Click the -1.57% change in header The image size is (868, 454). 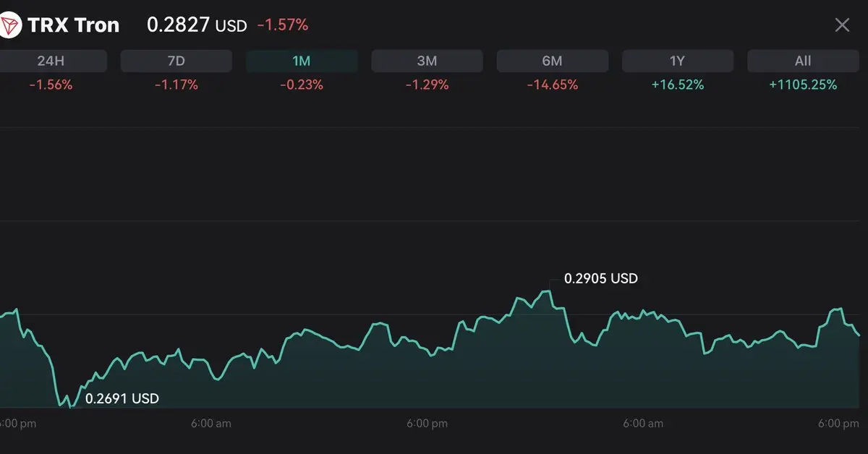click(x=282, y=25)
